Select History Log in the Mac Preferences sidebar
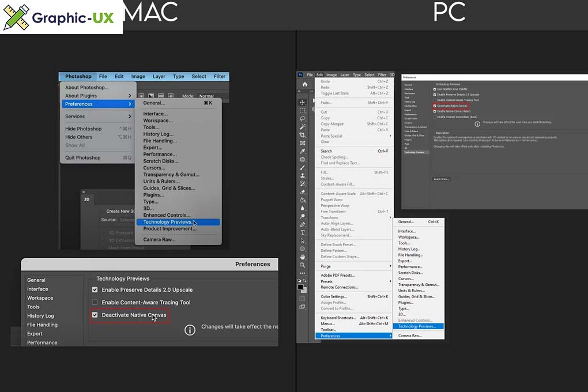The width and height of the screenshot is (588, 392). 40,316
